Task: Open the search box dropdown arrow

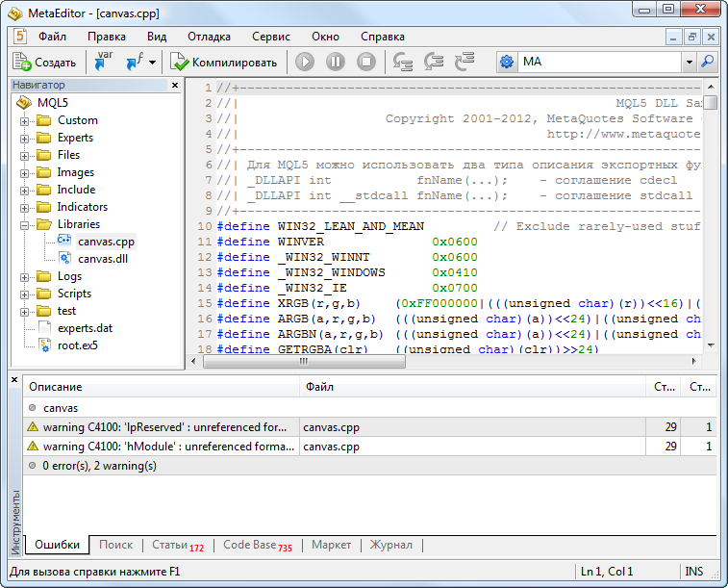Action: [689, 62]
